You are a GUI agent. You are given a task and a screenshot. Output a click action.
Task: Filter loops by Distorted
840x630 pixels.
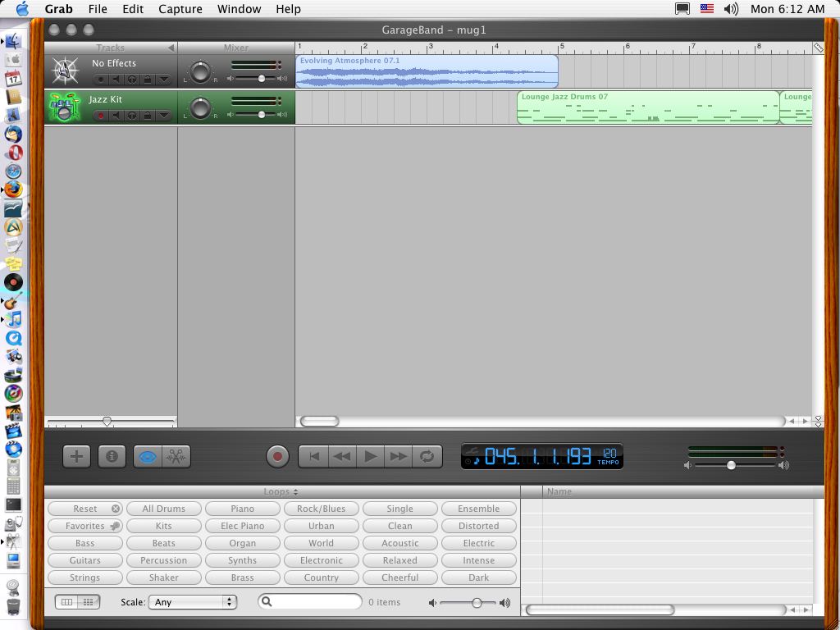[x=479, y=526]
